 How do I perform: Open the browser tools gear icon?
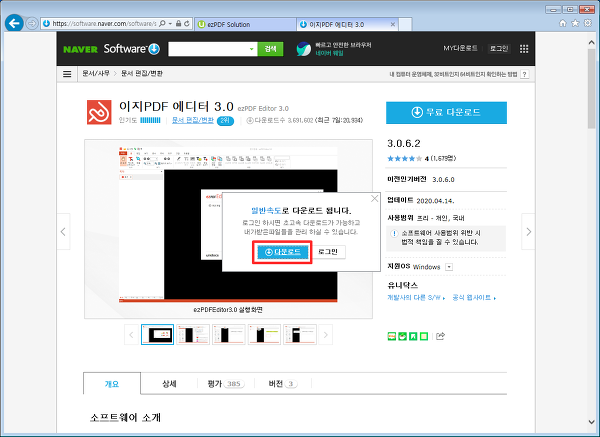(x=588, y=23)
